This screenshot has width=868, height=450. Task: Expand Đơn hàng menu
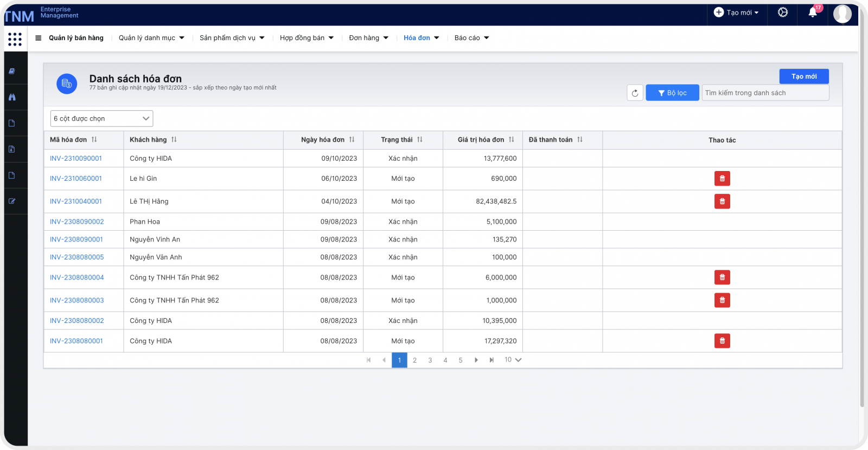pos(369,38)
